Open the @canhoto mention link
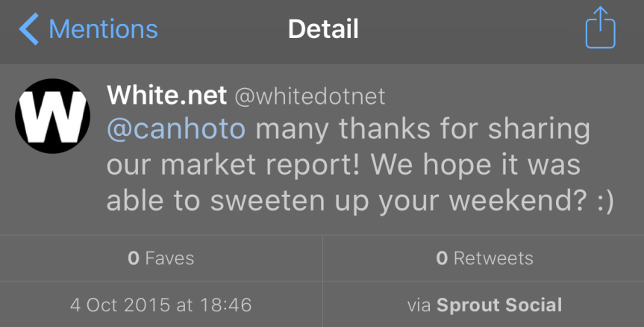Screen dimensions: 644x327 176,128
